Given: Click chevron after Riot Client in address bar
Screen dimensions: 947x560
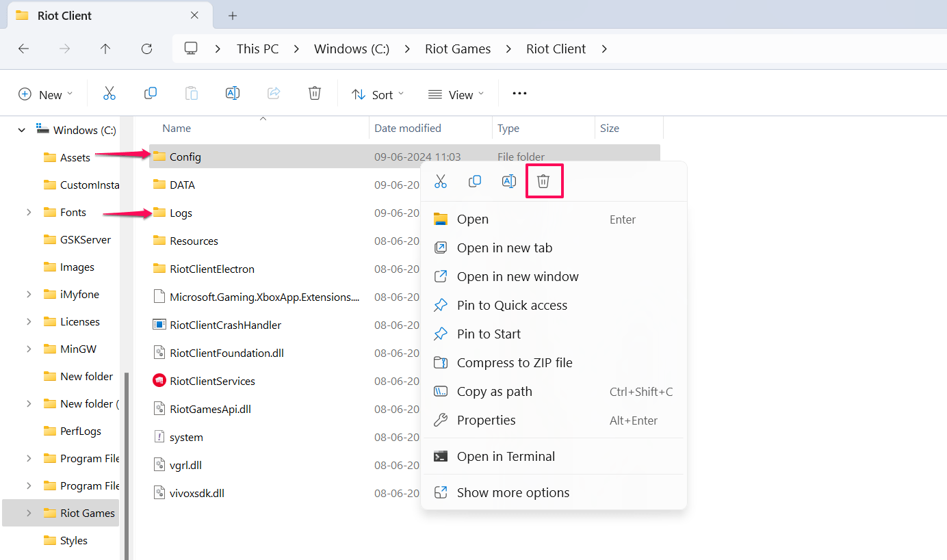Looking at the screenshot, I should click(x=604, y=49).
